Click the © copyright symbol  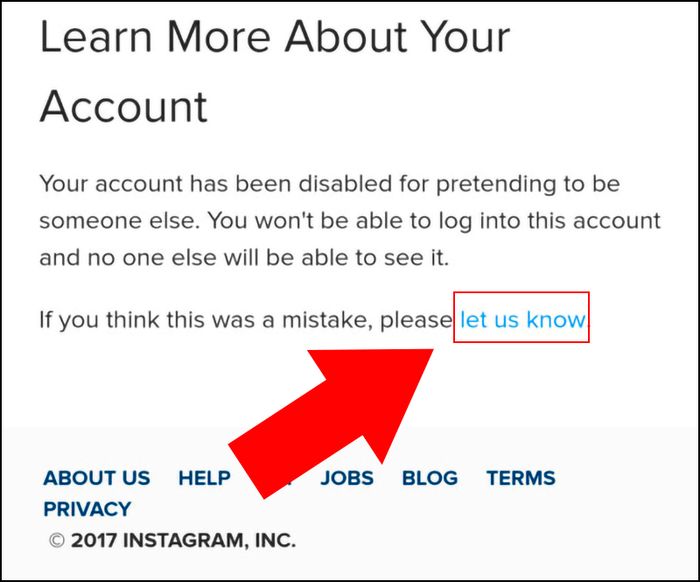[x=57, y=541]
